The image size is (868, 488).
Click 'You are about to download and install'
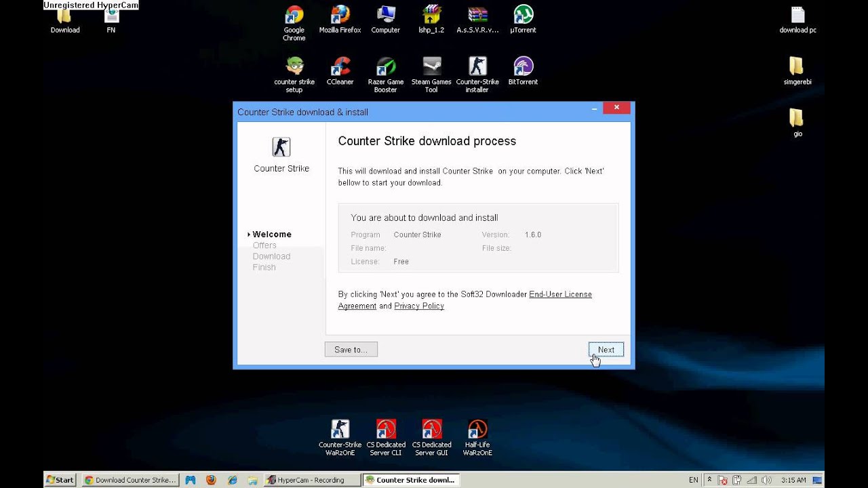coord(425,218)
